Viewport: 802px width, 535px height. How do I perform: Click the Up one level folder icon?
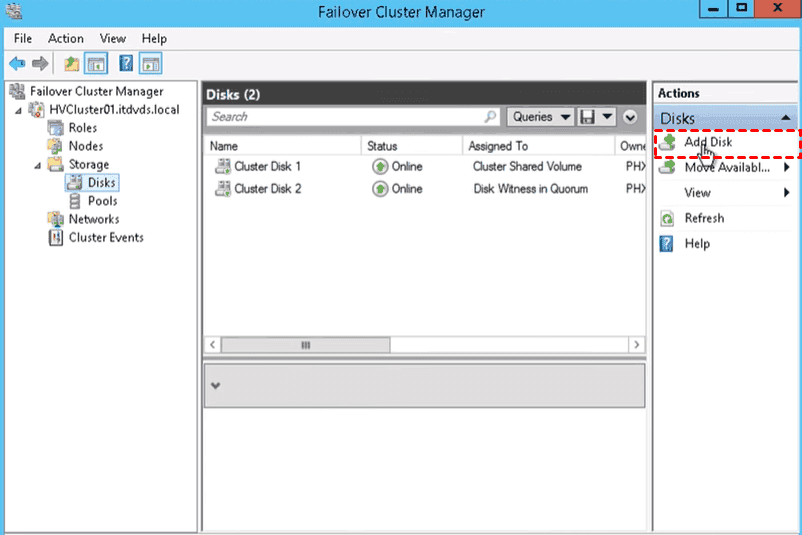pos(72,64)
